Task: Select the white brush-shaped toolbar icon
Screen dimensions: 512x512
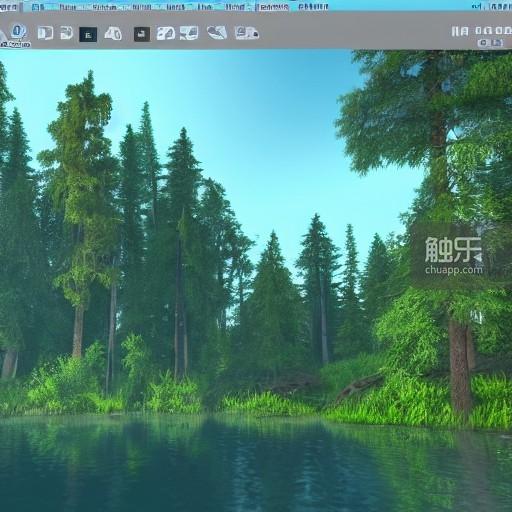Action: click(x=217, y=32)
